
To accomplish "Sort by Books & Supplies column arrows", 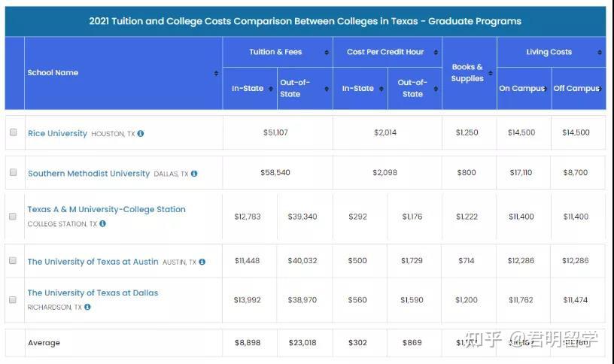I will tap(491, 73).
